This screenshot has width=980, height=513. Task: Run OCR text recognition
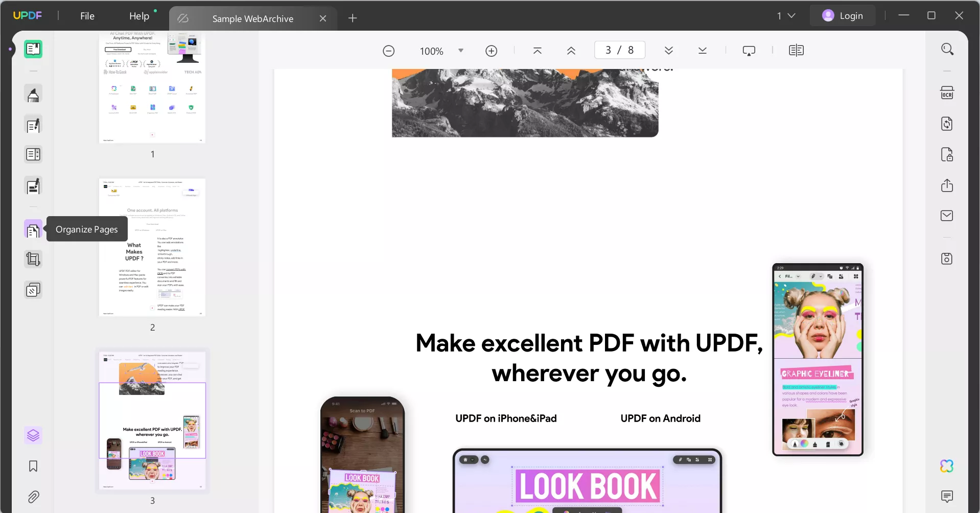(947, 93)
